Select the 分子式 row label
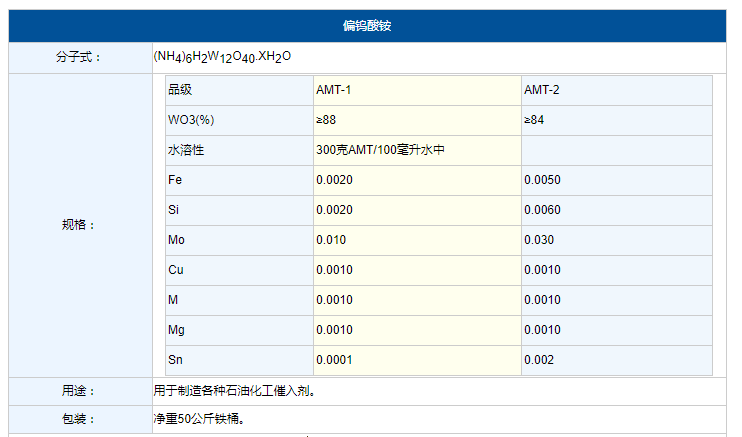 [79, 57]
